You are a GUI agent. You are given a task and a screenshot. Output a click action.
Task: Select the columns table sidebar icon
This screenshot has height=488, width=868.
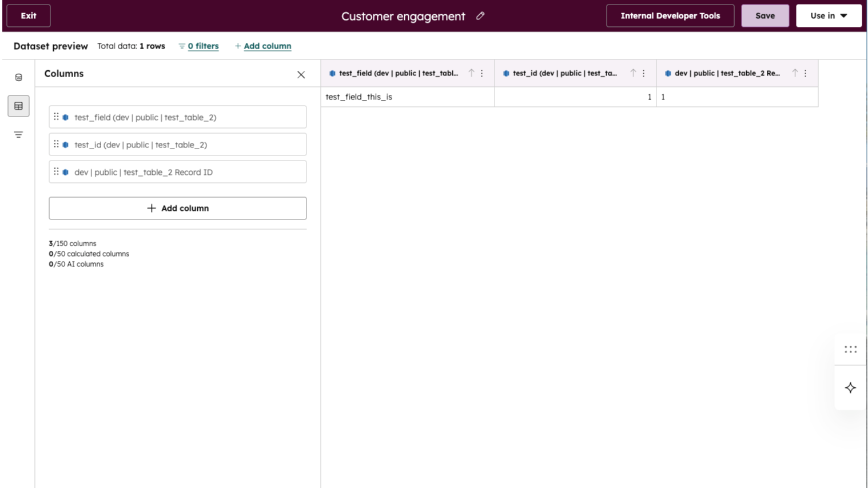[x=18, y=106]
